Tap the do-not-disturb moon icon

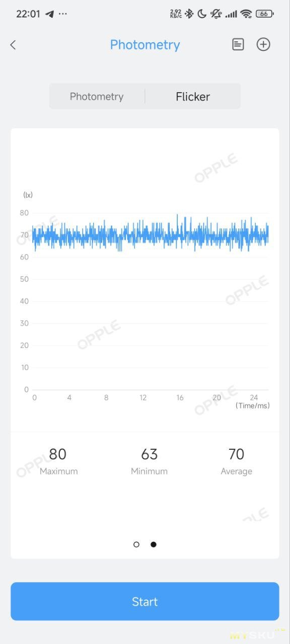201,14
